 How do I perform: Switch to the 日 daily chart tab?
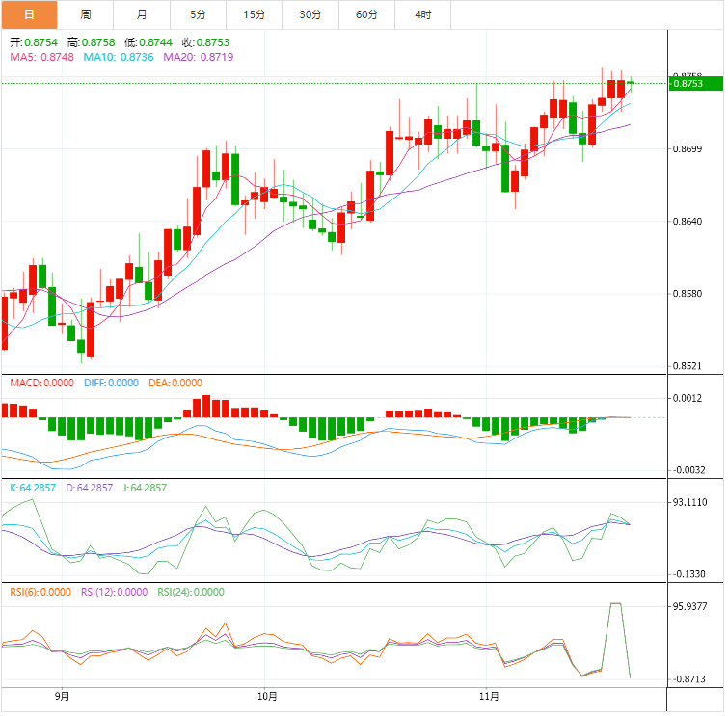coord(29,14)
